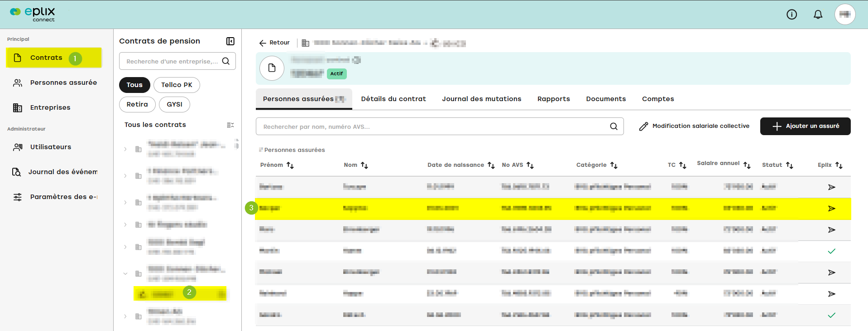This screenshot has height=331, width=868.
Task: Switch to Documents tab
Action: (x=606, y=99)
